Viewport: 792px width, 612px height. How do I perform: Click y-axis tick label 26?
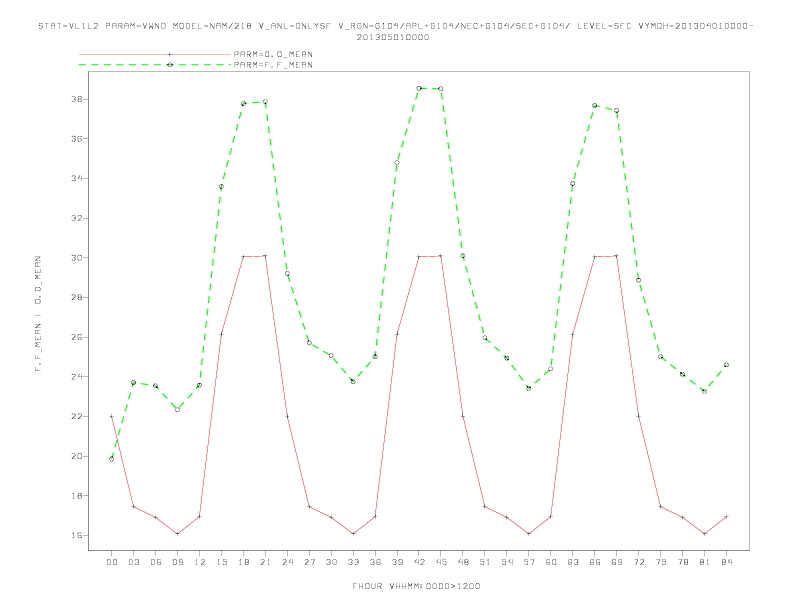point(77,337)
